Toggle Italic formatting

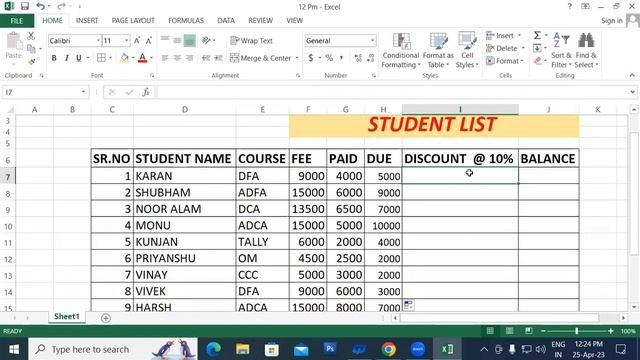tap(67, 58)
